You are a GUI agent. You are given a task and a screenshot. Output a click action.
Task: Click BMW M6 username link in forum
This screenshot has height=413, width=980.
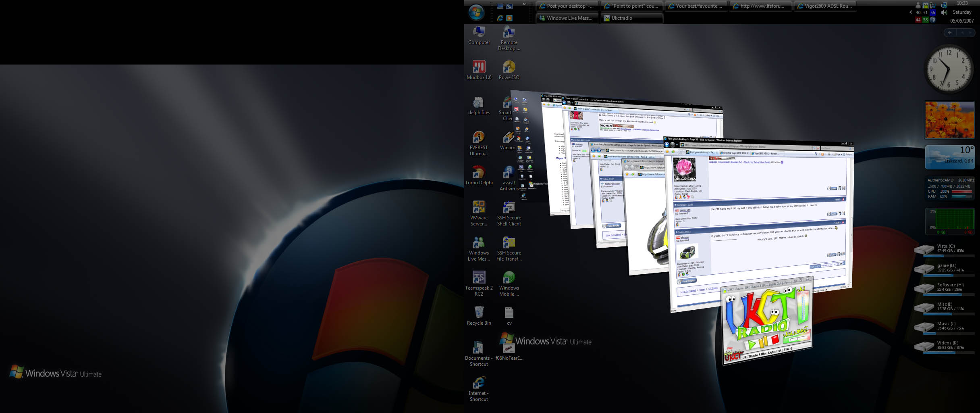[x=685, y=211]
